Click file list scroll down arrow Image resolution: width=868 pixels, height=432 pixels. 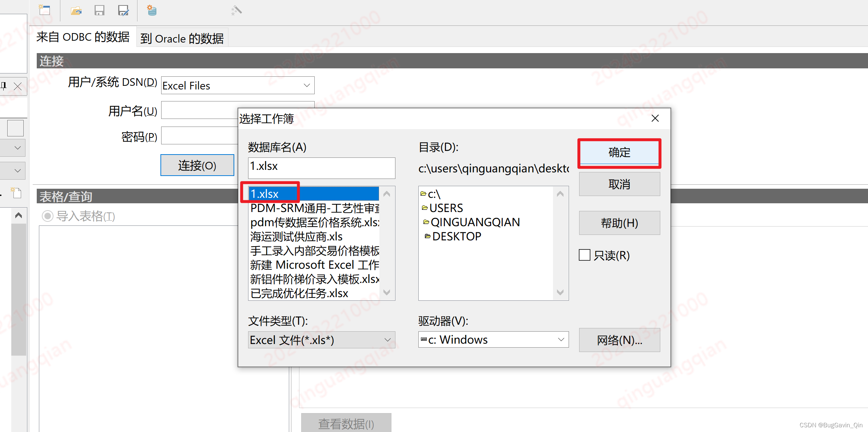(387, 292)
